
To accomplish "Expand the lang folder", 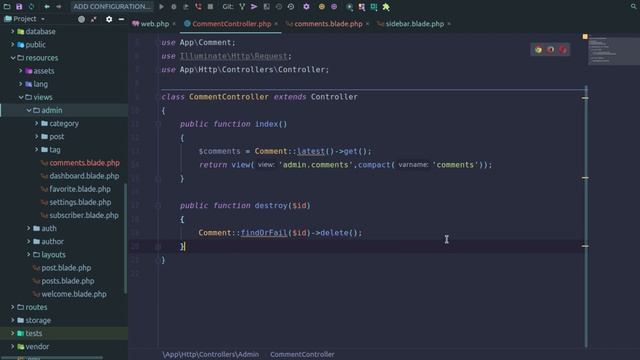I will (21, 84).
